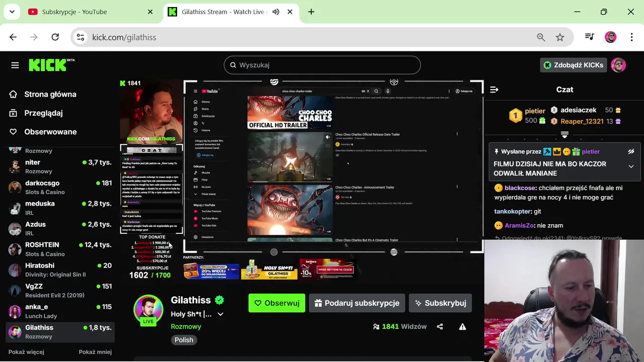Bookmark this page with the star icon
Screen dimensions: 644x362
pos(560,37)
